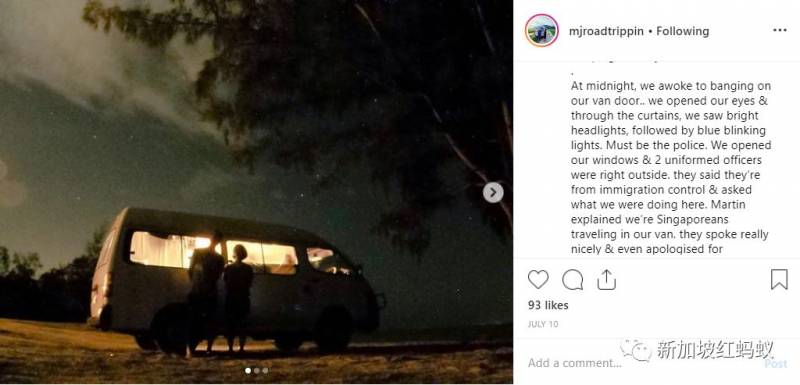The image size is (800, 385).
Task: Open the mjroadtrippin username link
Action: point(606,31)
